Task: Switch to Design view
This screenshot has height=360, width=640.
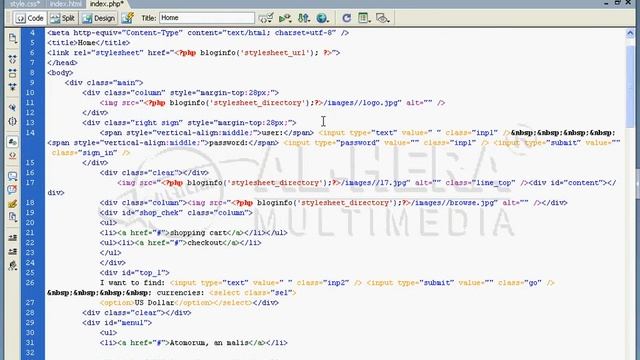Action: click(99, 18)
